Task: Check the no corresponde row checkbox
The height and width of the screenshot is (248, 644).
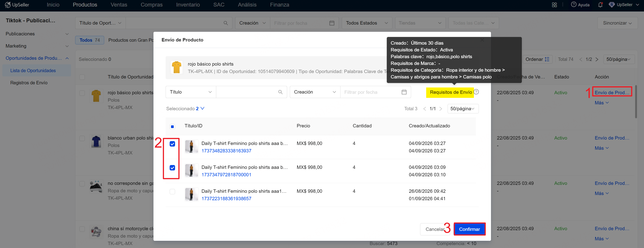Action: pyautogui.click(x=82, y=184)
